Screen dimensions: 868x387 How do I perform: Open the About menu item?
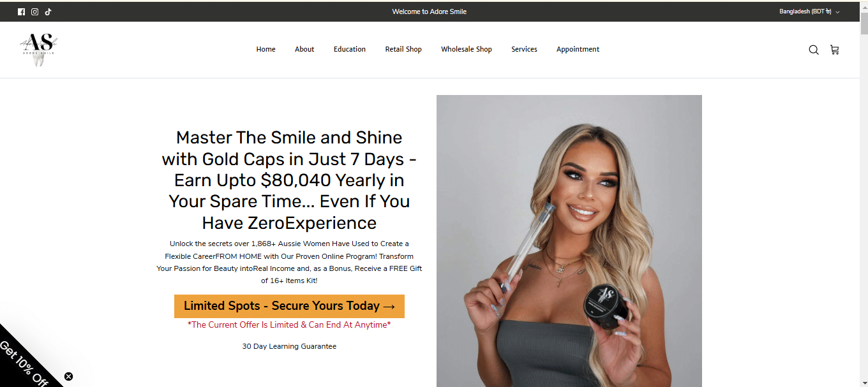coord(304,49)
